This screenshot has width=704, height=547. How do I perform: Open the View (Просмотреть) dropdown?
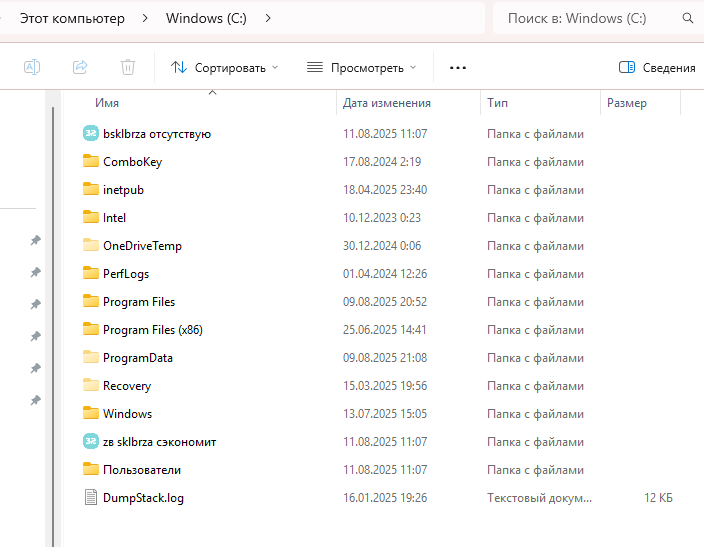362,68
